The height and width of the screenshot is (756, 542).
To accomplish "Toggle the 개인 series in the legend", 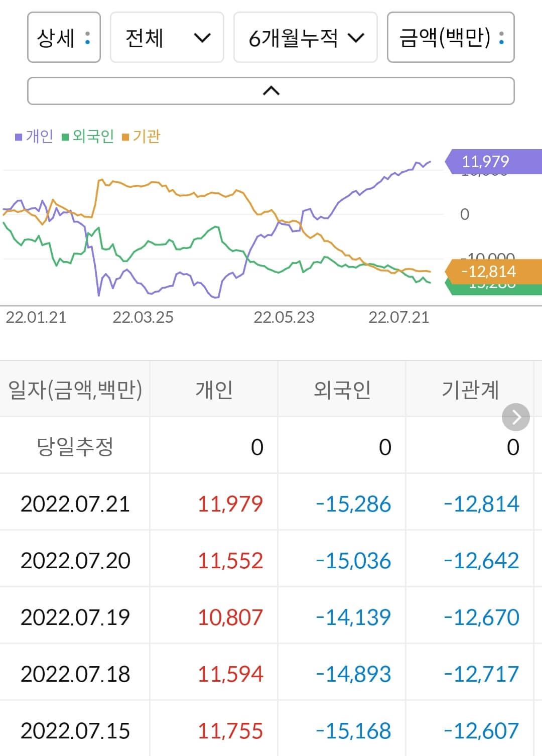I will click(39, 136).
